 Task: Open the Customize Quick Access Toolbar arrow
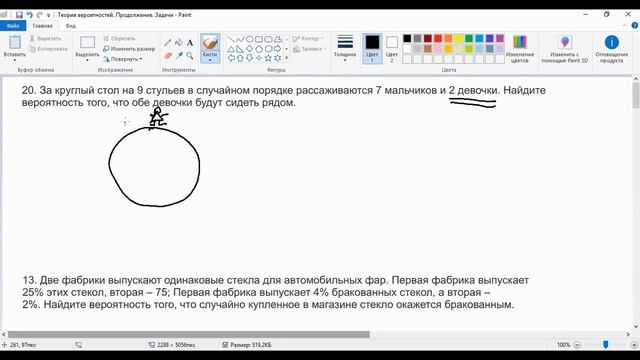coord(48,15)
